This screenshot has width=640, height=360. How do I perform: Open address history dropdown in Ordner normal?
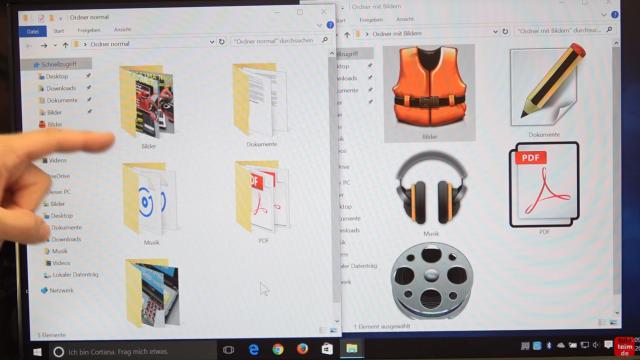click(x=212, y=42)
